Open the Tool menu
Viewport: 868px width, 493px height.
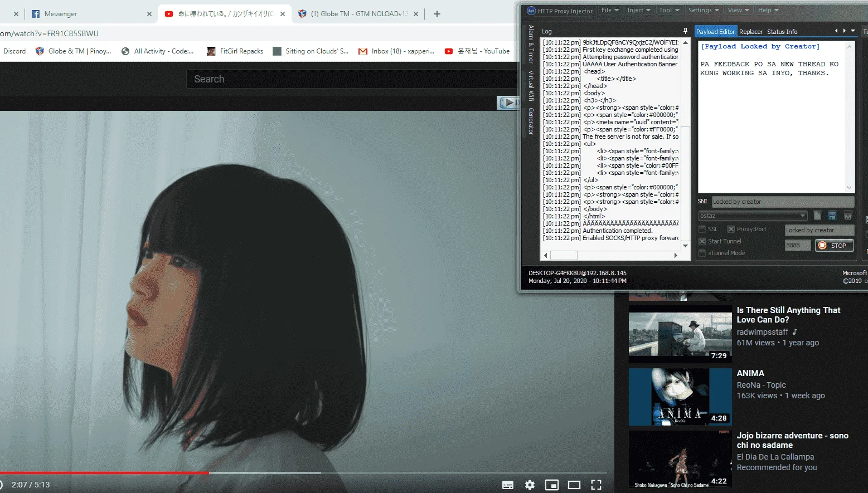pyautogui.click(x=669, y=10)
